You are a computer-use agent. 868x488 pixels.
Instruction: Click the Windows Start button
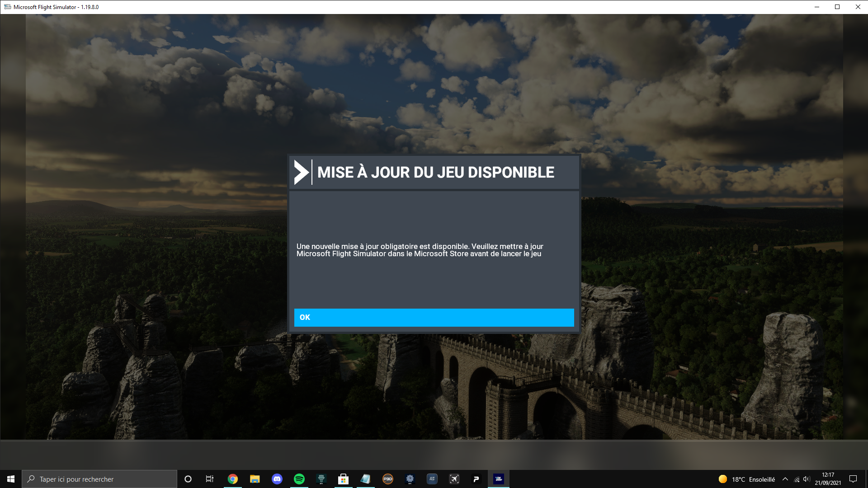(11, 479)
